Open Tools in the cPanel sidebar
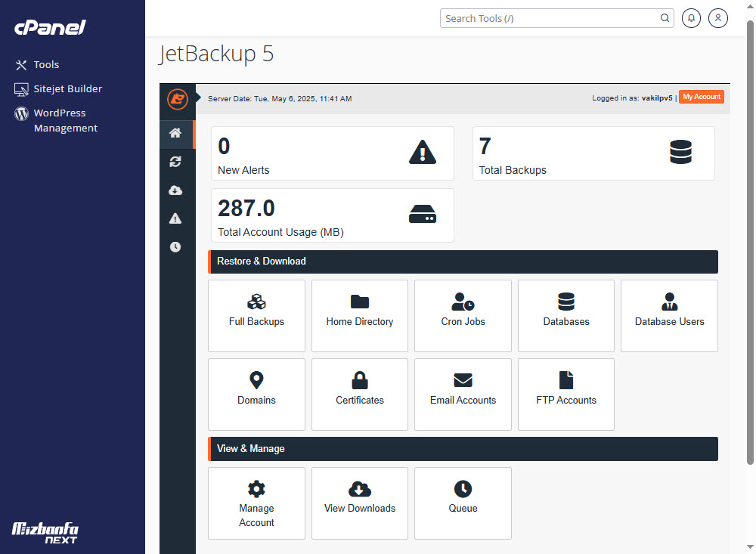756x554 pixels. tap(37, 64)
